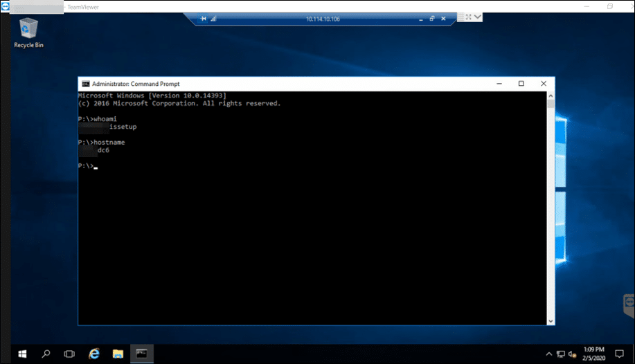
Task: Click the Windows Start button
Action: click(x=22, y=353)
